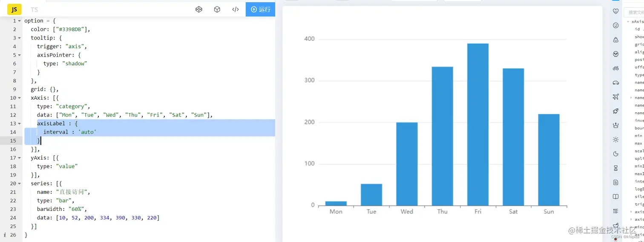The width and height of the screenshot is (644, 242).
Task: Click the type: "value" code line
Action: click(57, 166)
